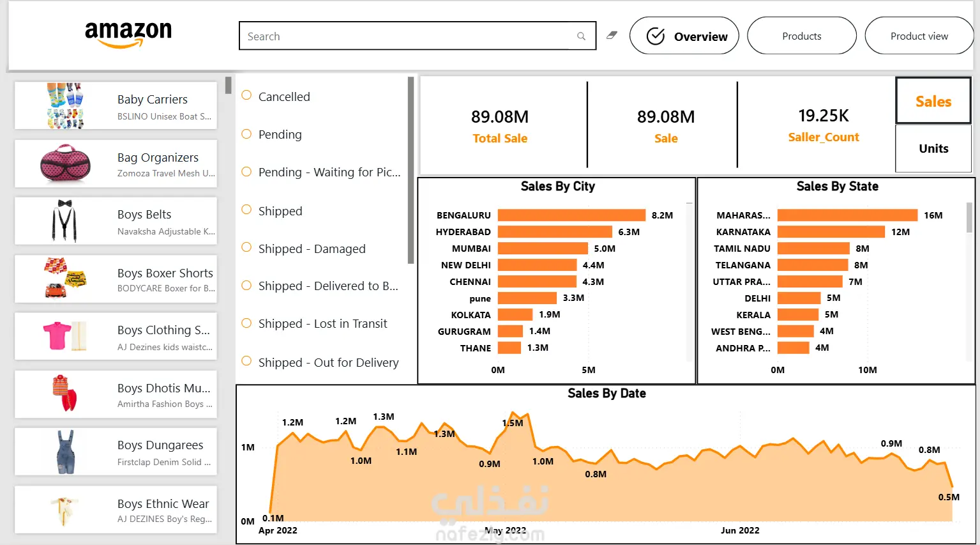Viewport: 980px width, 545px height.
Task: Click the HYDERABAD sales bar
Action: (555, 232)
